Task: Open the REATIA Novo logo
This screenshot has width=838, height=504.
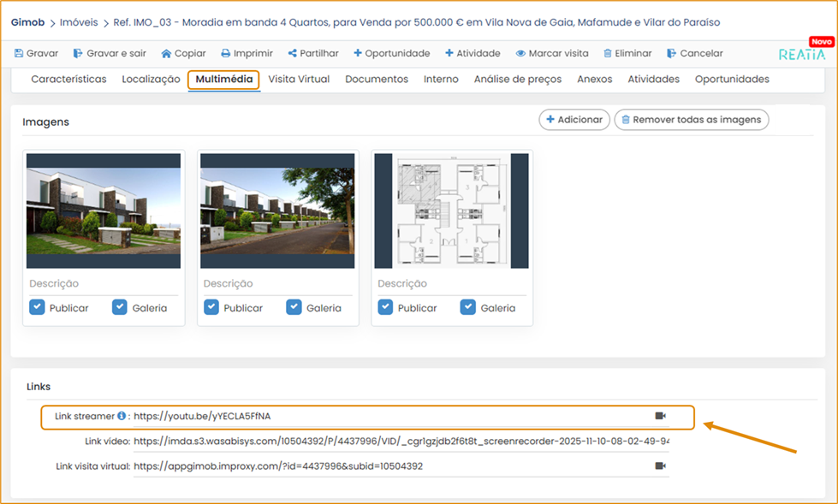Action: [x=801, y=54]
